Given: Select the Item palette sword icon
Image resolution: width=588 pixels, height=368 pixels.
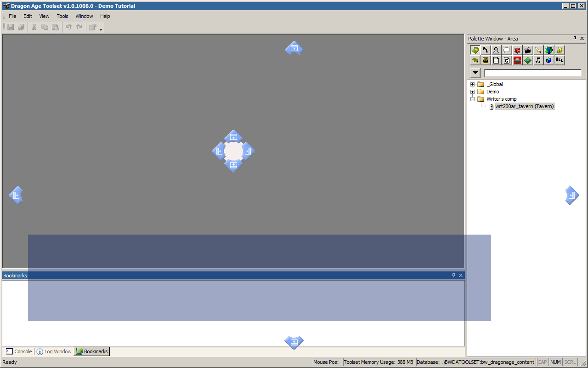Looking at the screenshot, I should click(538, 50).
